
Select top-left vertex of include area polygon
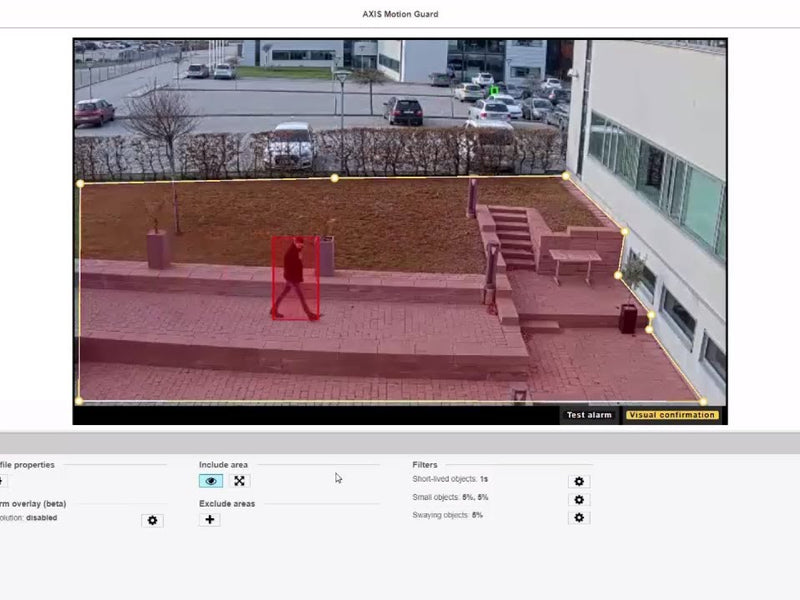point(81,184)
